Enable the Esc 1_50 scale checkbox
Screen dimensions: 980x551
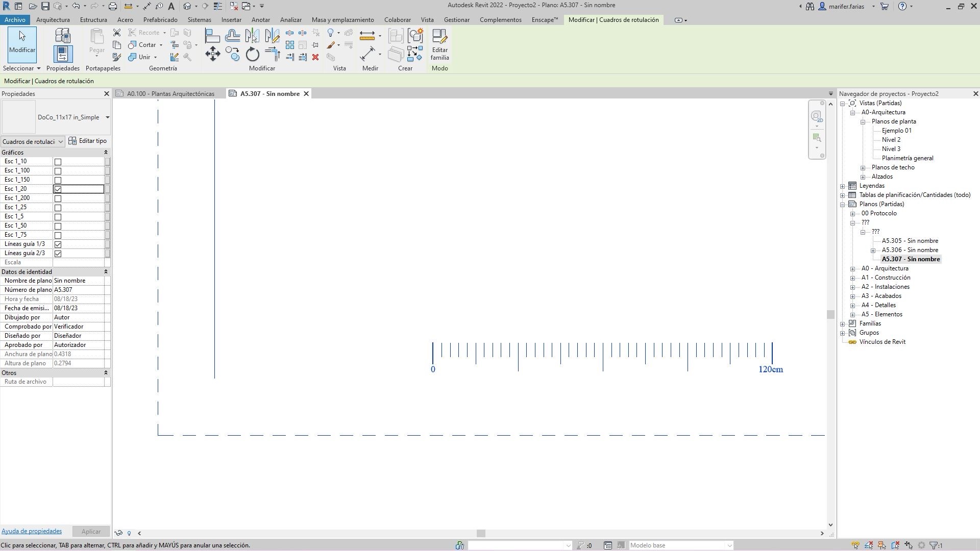[x=58, y=226]
